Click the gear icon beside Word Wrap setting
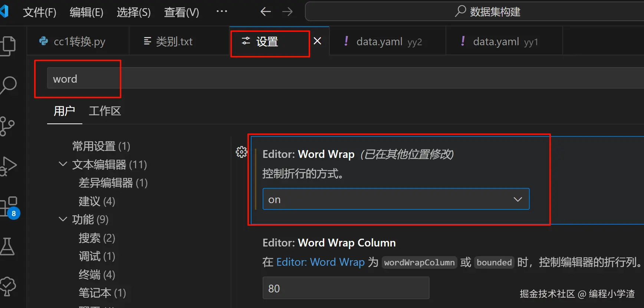Viewport: 644px width, 308px height. click(x=241, y=152)
